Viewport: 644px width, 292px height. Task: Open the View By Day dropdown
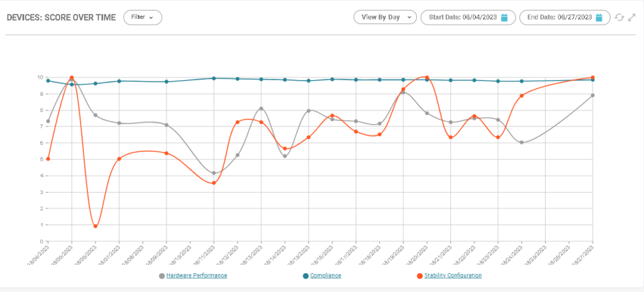coord(385,18)
